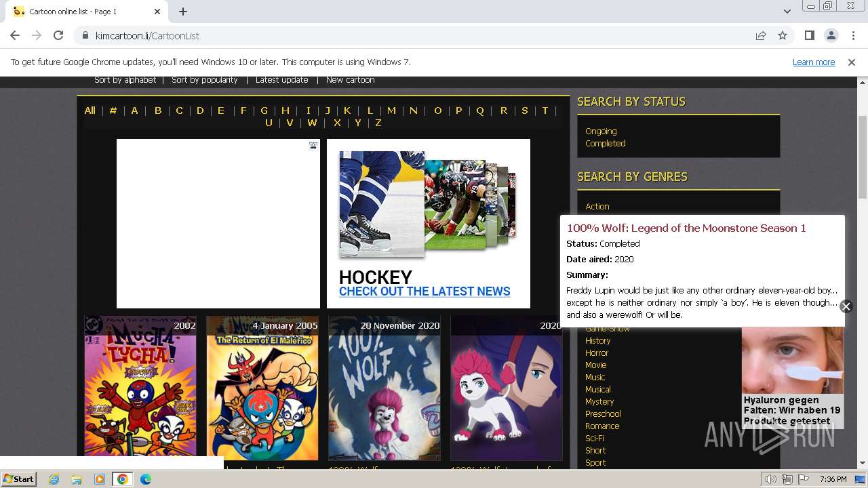Open the Mucha Lucha 2002 cartoon poster
Viewport: 868px width, 488px height.
coord(140,388)
